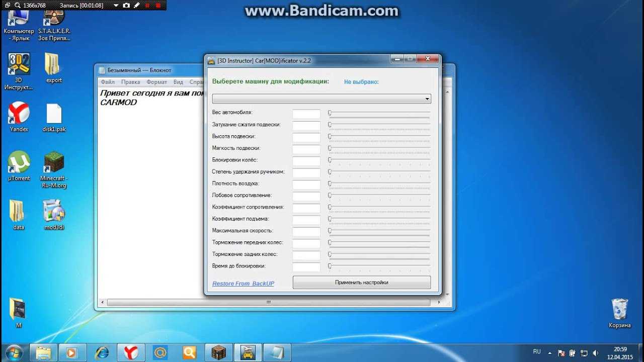
Task: Click the Лобовое сопротивление input field
Action: pos(306,197)
